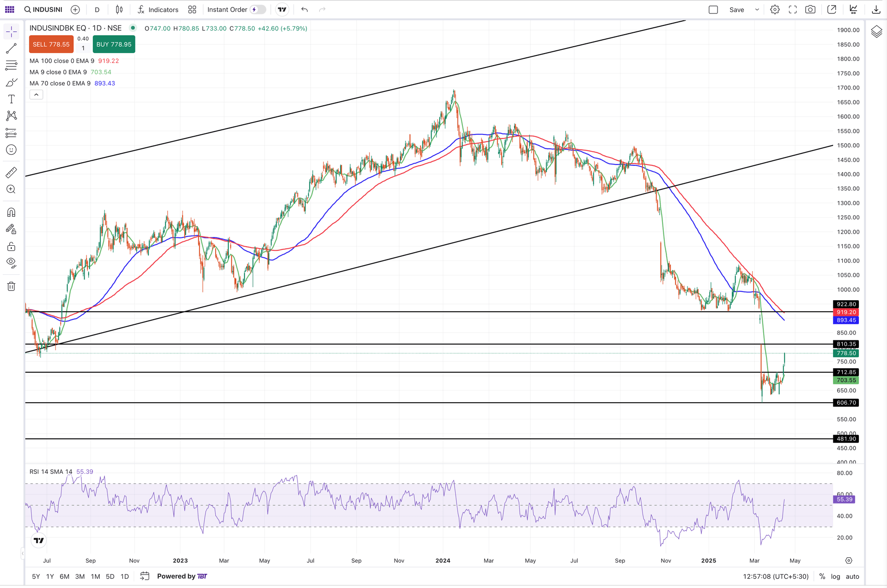
Task: Toggle hide all drawings eye
Action: coord(11,263)
